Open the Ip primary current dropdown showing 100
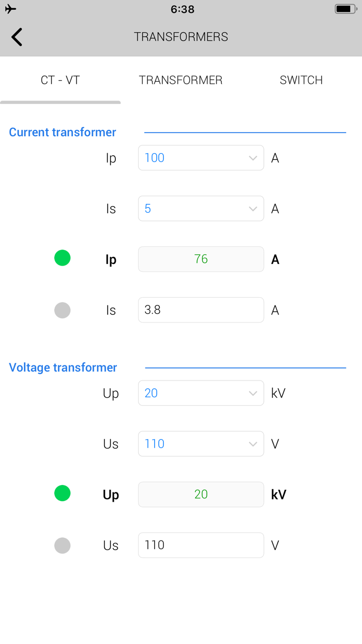Screen dimensions: 362x644 point(201,158)
